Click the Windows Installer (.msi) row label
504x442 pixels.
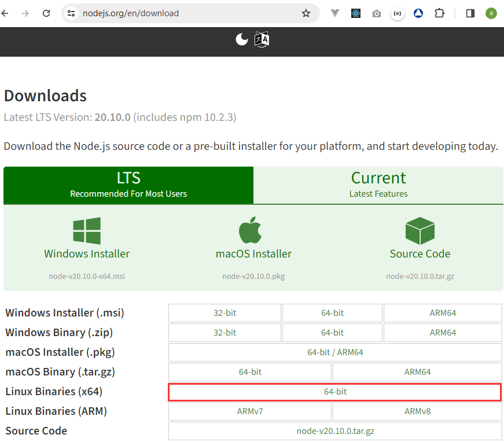(x=65, y=313)
